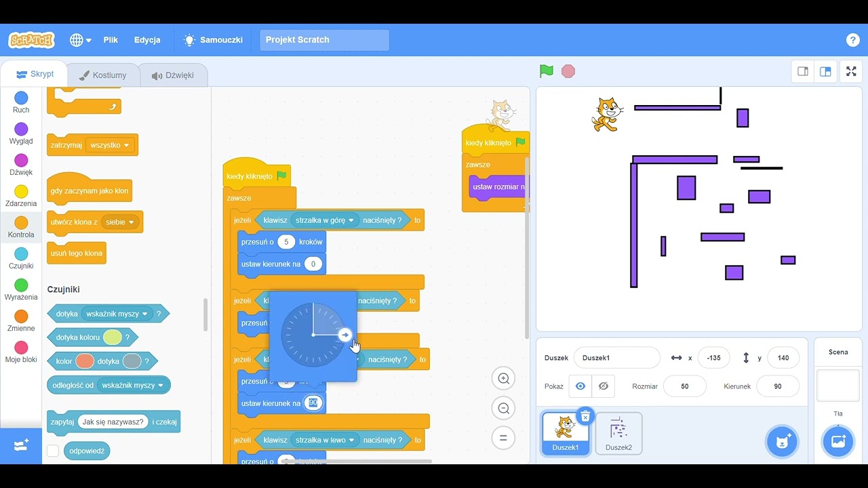Open the Edycja menu
Screen dimensions: 868x488
147,40
